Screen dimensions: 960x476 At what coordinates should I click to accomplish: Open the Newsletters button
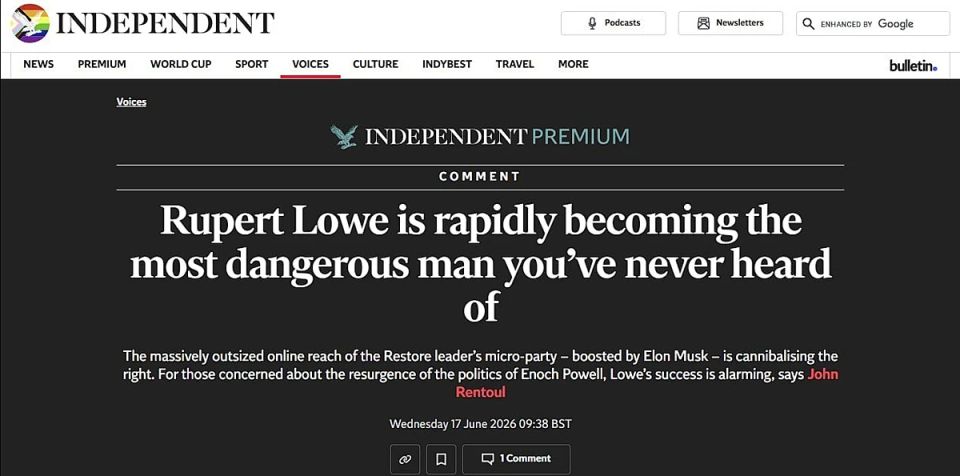pyautogui.click(x=730, y=23)
